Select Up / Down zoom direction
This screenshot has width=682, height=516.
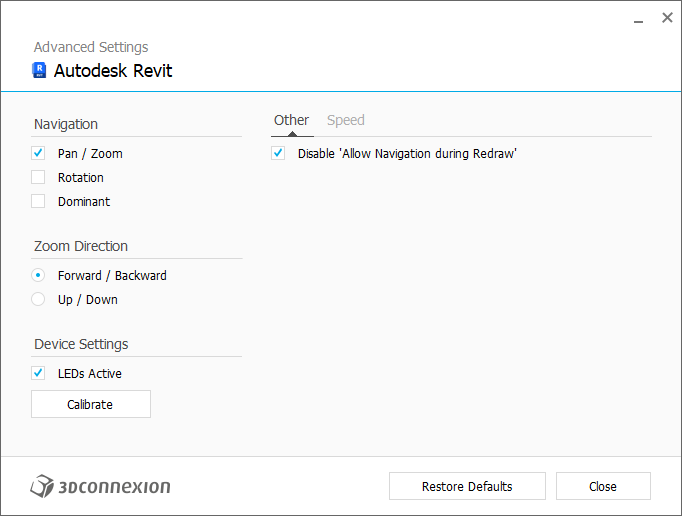[x=38, y=299]
